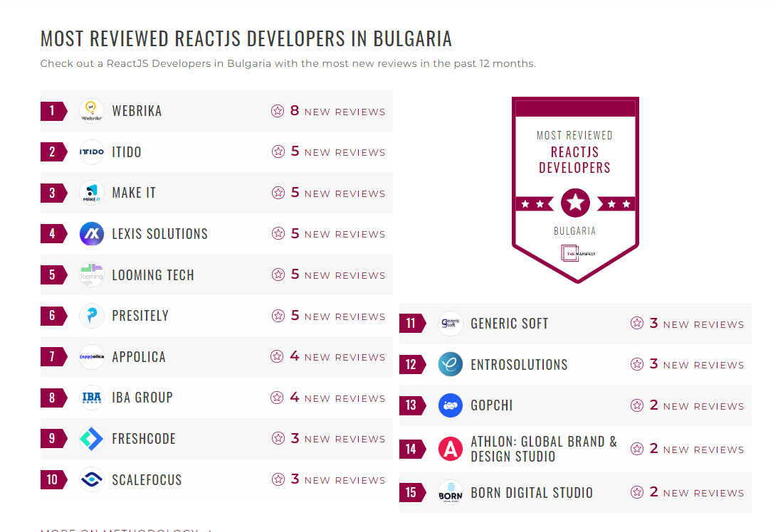This screenshot has width=778, height=532.
Task: Select the ITIDO logo icon
Action: click(91, 151)
